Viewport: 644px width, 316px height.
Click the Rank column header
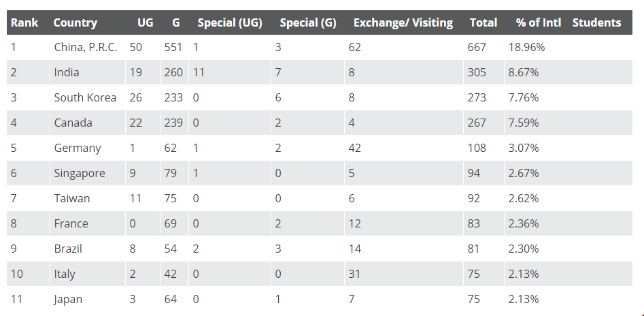tap(24, 22)
